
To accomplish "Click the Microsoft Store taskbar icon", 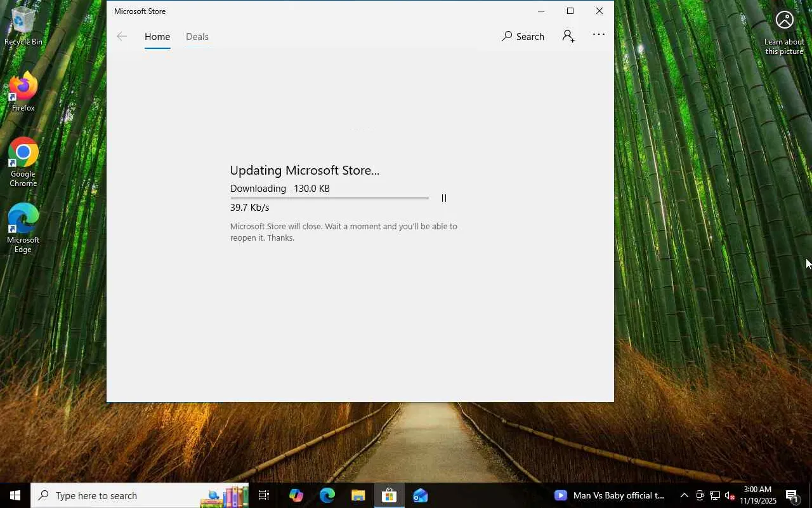I will click(x=389, y=495).
